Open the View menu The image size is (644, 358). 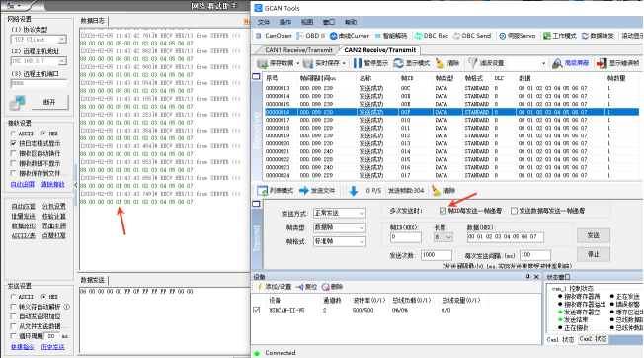pyautogui.click(x=307, y=22)
